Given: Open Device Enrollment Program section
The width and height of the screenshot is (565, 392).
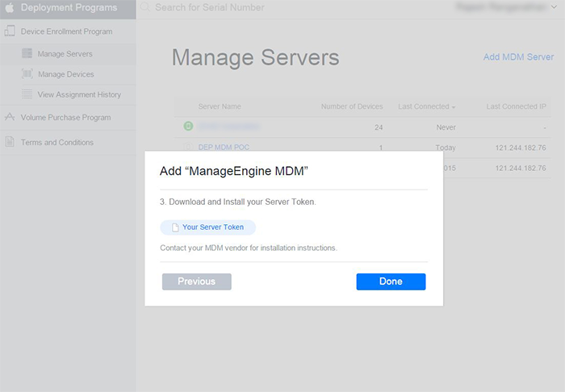Looking at the screenshot, I should click(x=68, y=31).
